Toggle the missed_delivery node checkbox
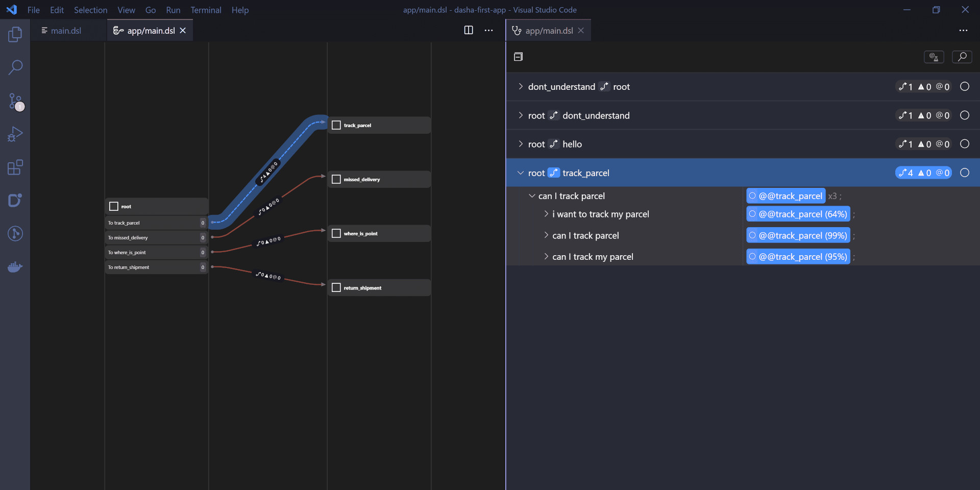Image resolution: width=980 pixels, height=490 pixels. pyautogui.click(x=336, y=180)
